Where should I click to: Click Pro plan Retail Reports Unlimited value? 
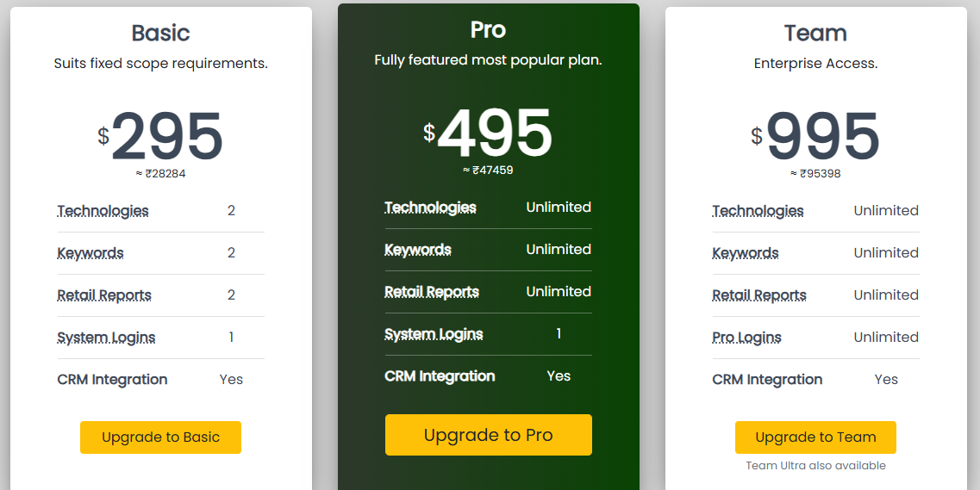click(x=559, y=292)
